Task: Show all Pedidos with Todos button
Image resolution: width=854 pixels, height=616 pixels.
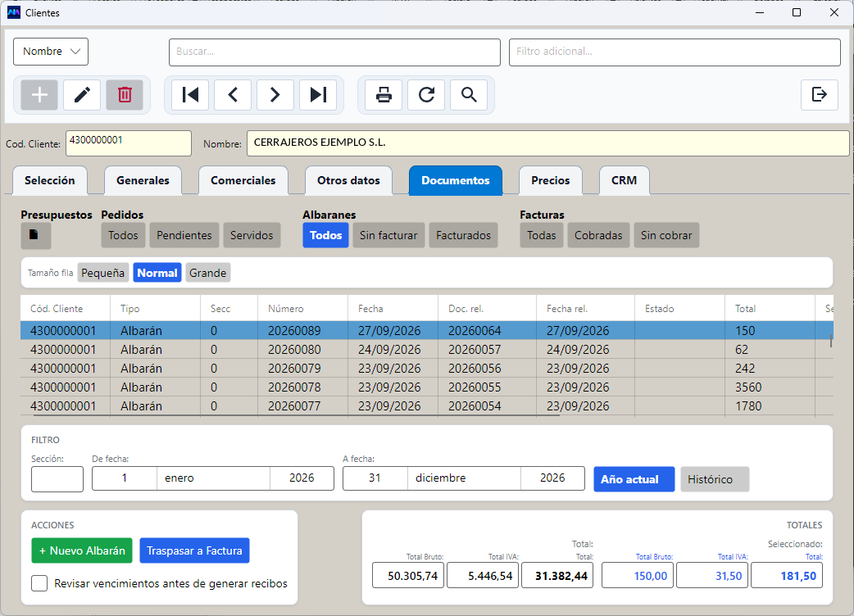Action: [x=123, y=235]
